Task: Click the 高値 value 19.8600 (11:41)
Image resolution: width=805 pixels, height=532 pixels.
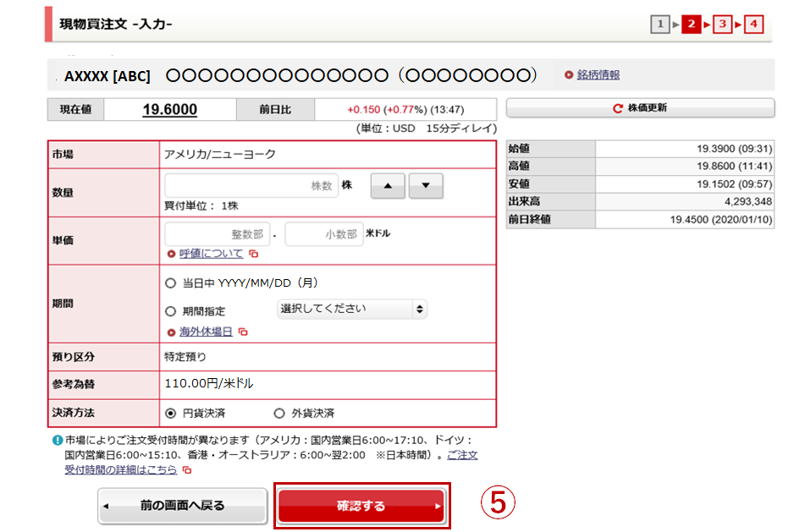Action: (734, 167)
